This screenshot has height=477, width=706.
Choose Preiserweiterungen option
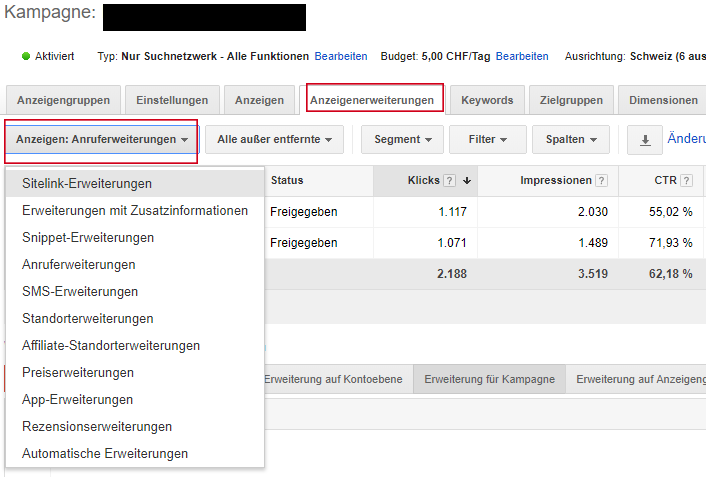click(135, 373)
